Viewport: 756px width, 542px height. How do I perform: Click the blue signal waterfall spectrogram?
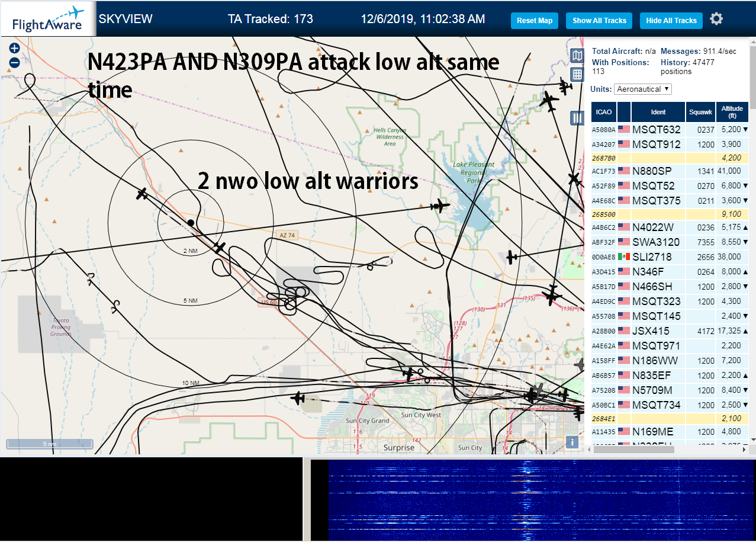tap(542, 500)
